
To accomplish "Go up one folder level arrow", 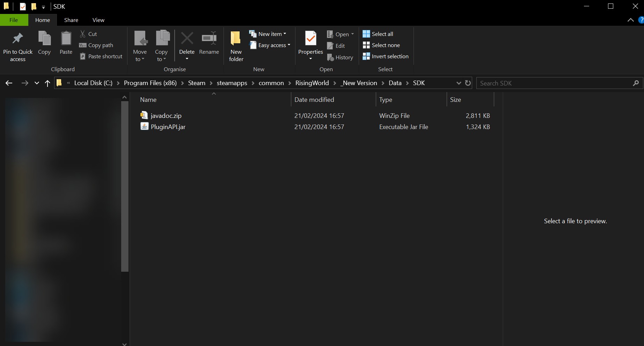I will [47, 83].
